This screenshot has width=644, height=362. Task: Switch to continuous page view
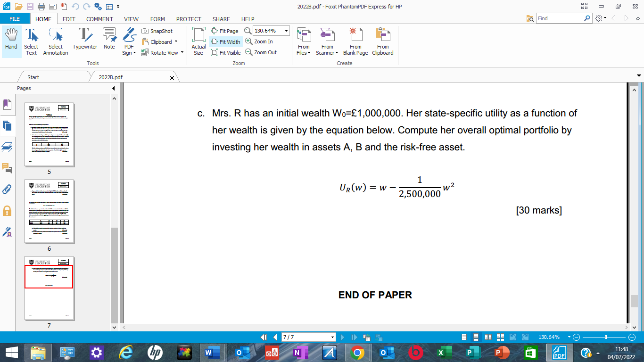[476, 337]
